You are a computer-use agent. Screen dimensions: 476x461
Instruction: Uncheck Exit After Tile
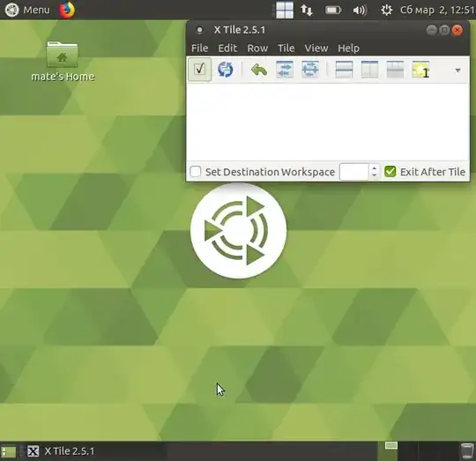coord(390,172)
